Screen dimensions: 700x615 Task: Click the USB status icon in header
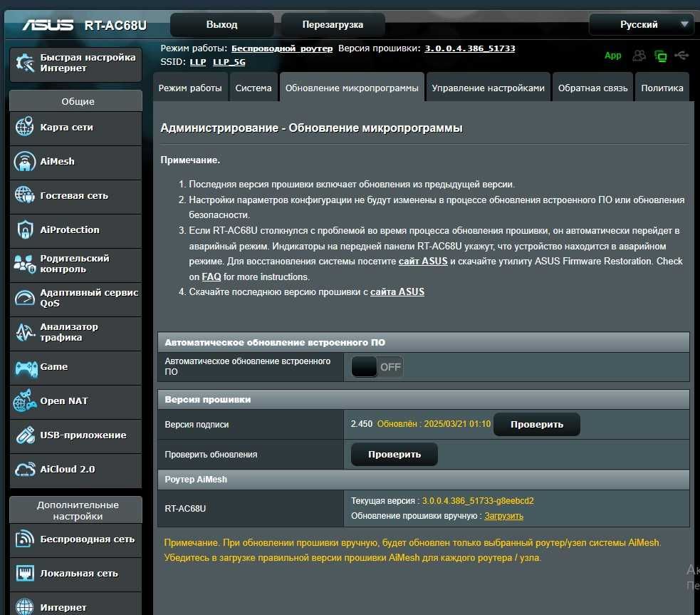[681, 56]
